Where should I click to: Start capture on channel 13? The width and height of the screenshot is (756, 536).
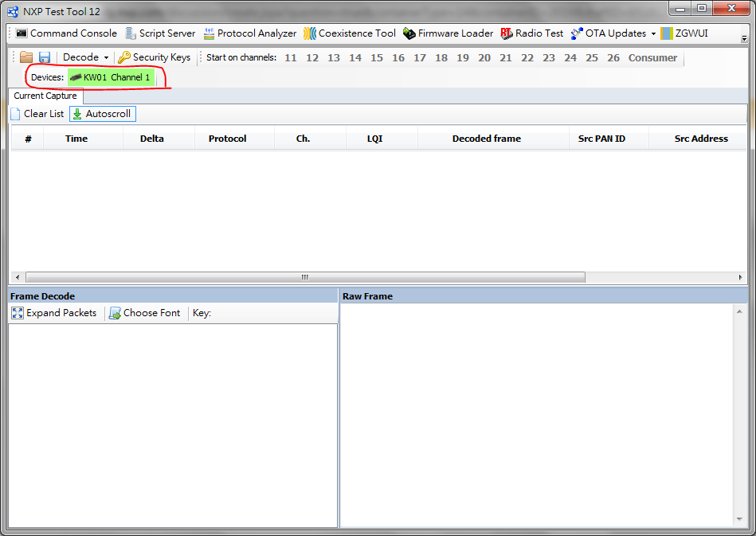[334, 58]
